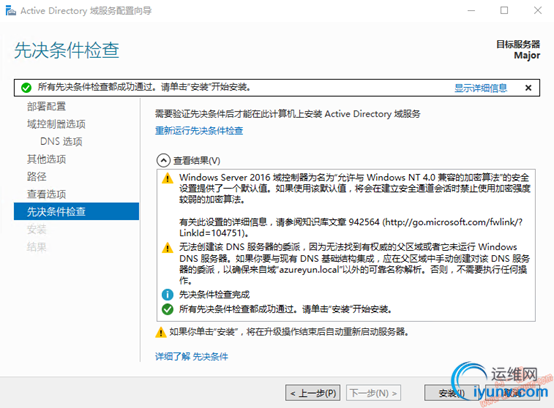554x408 pixels.
Task: Open 详细了解 先决条件 link
Action: (x=191, y=357)
